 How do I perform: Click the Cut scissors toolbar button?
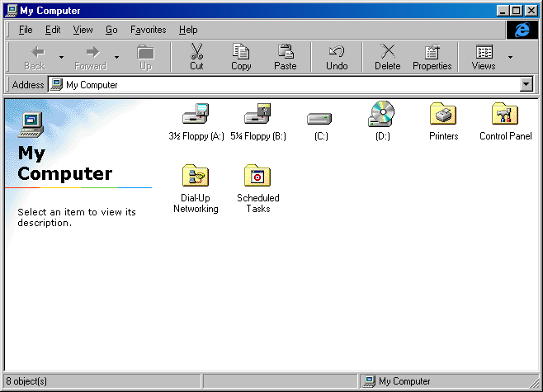tap(196, 57)
